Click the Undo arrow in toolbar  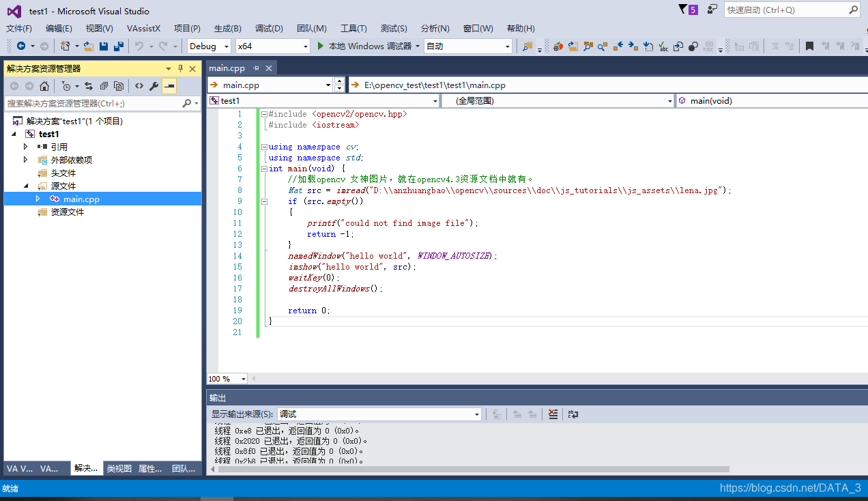tap(139, 46)
